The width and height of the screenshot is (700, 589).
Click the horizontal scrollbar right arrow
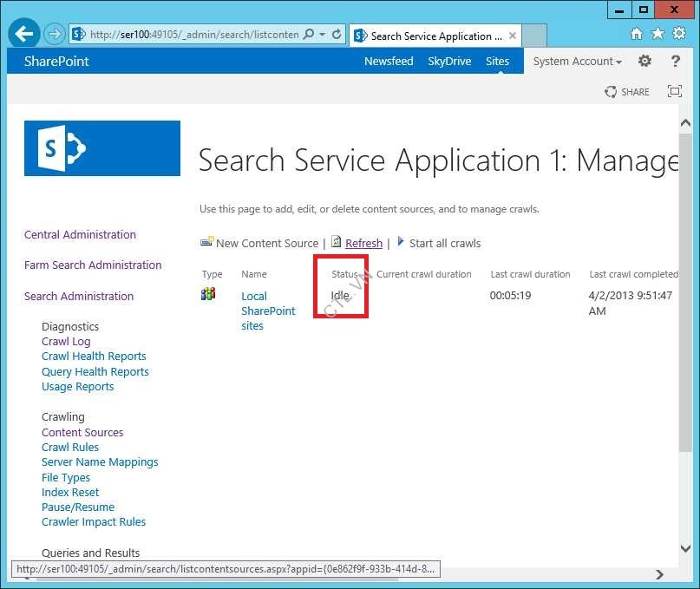[659, 575]
